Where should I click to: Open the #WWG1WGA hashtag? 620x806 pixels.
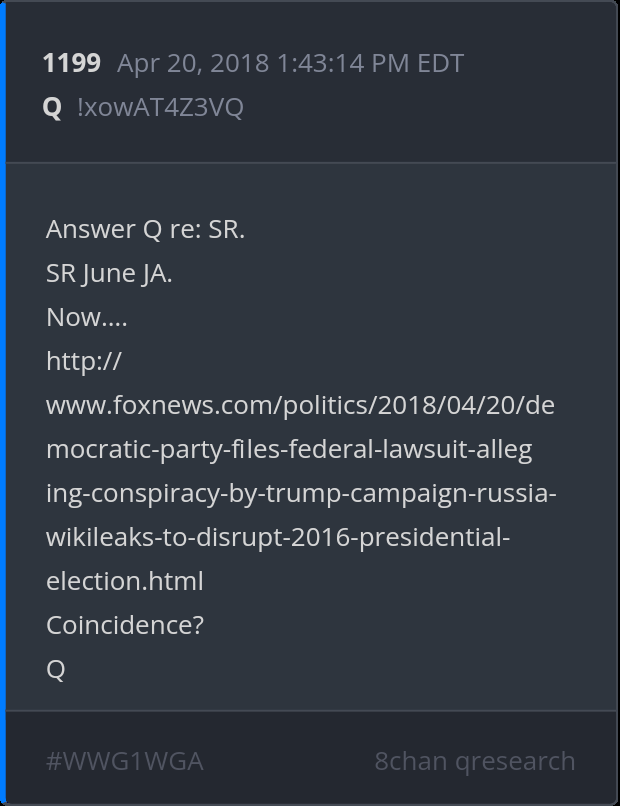(x=125, y=762)
